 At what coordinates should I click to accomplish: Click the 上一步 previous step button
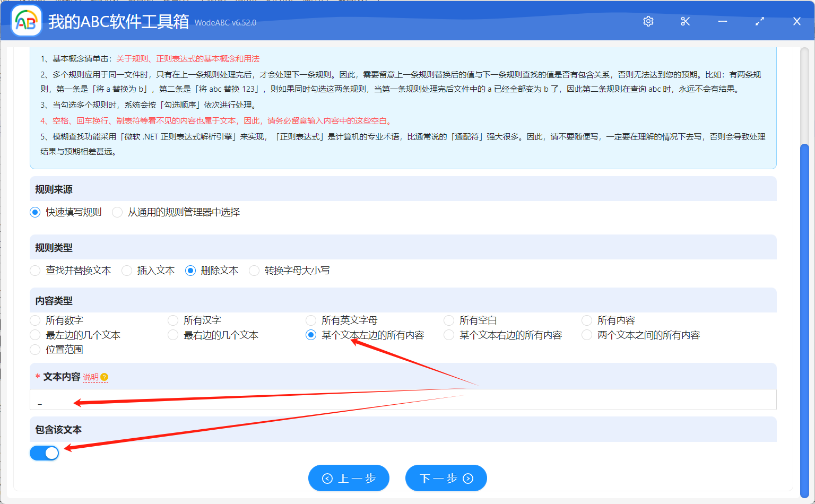click(x=349, y=479)
